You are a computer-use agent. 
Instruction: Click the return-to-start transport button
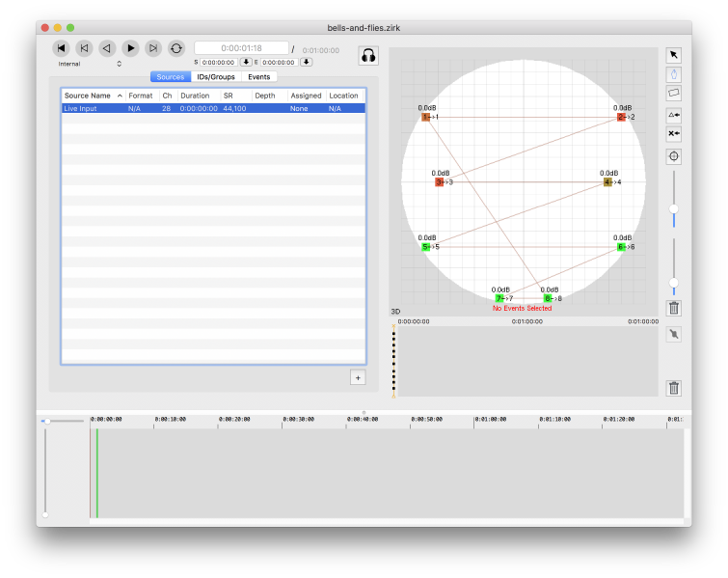[61, 48]
